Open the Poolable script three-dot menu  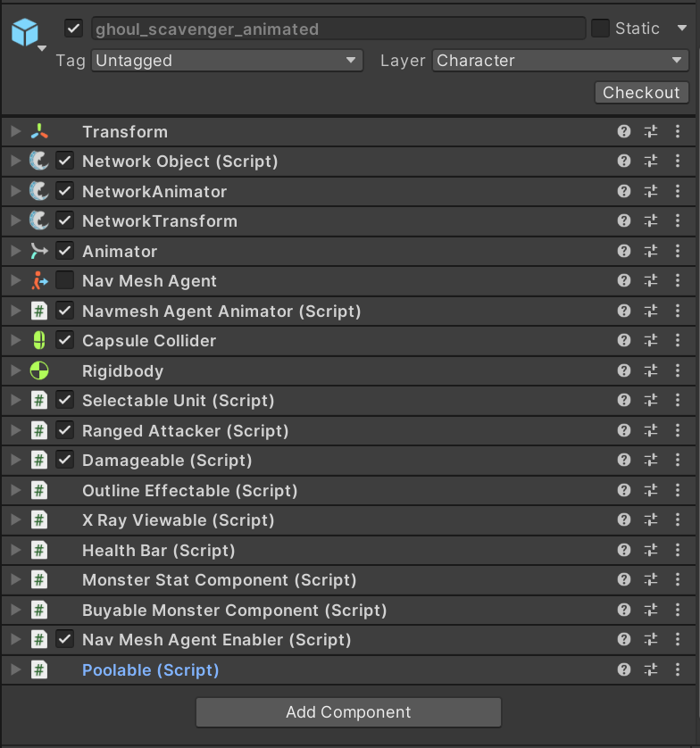pos(677,670)
